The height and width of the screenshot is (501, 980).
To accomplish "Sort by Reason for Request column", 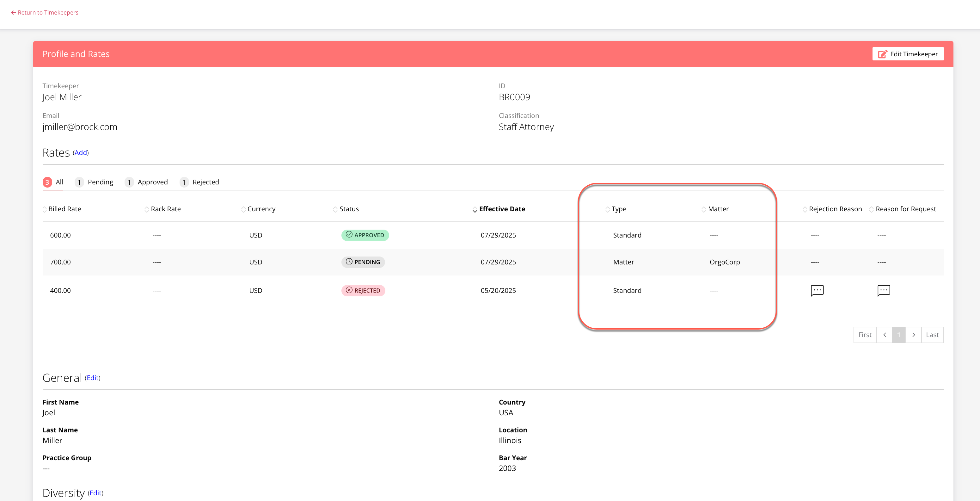I will point(903,209).
